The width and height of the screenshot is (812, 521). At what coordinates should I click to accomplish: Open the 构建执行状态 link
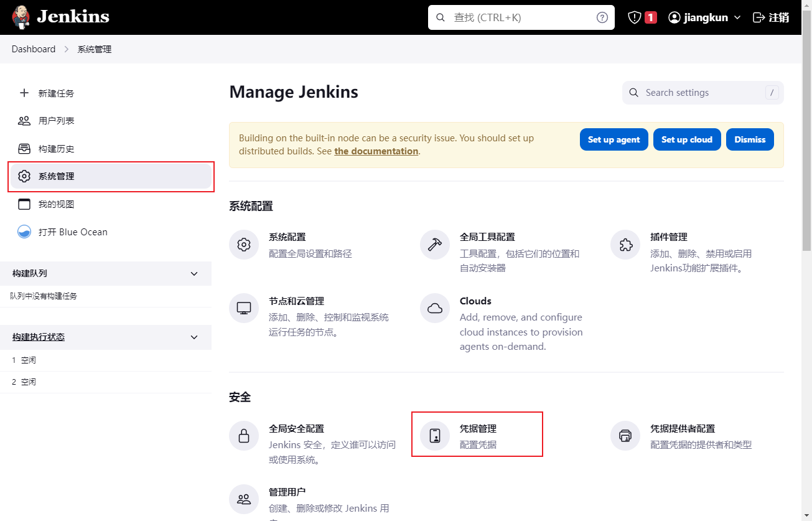coord(39,337)
